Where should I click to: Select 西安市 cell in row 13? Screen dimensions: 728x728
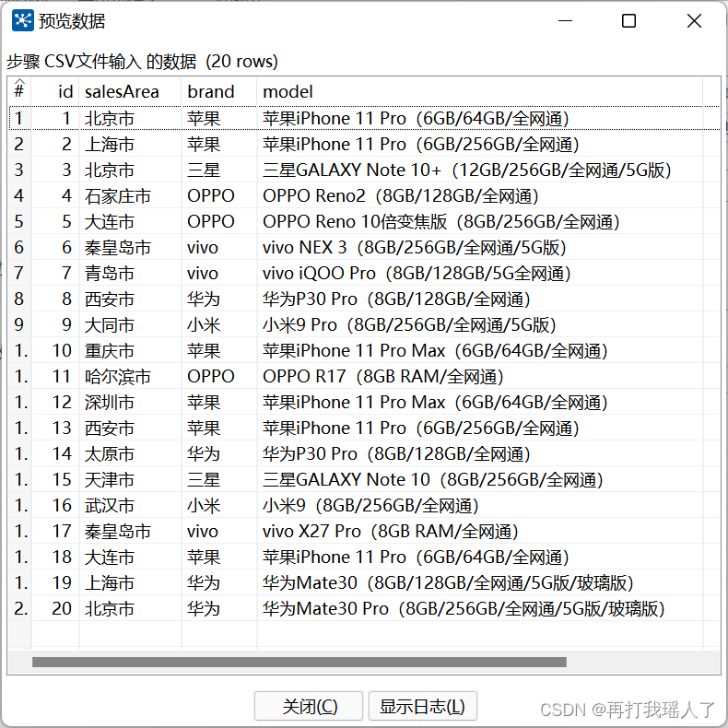point(130,429)
